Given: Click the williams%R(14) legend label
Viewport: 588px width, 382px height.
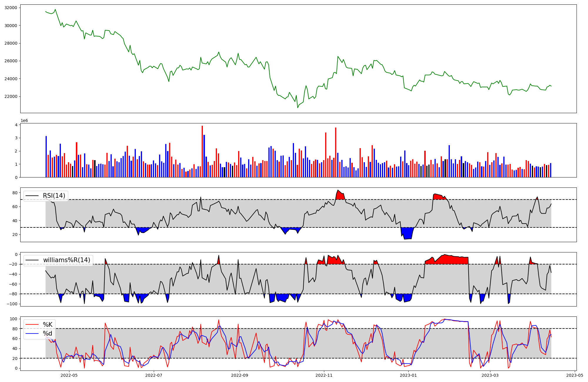Looking at the screenshot, I should [x=66, y=260].
